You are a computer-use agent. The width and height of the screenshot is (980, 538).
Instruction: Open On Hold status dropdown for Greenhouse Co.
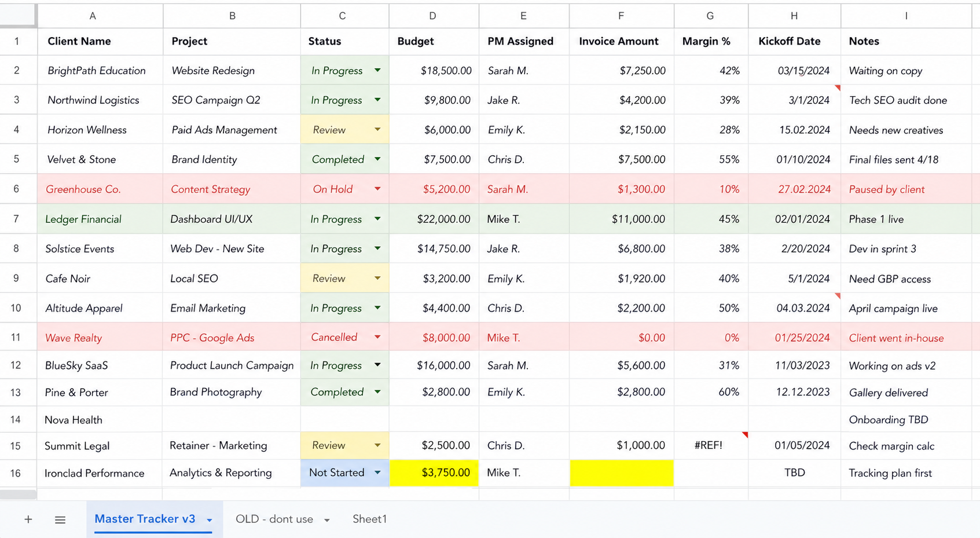377,189
